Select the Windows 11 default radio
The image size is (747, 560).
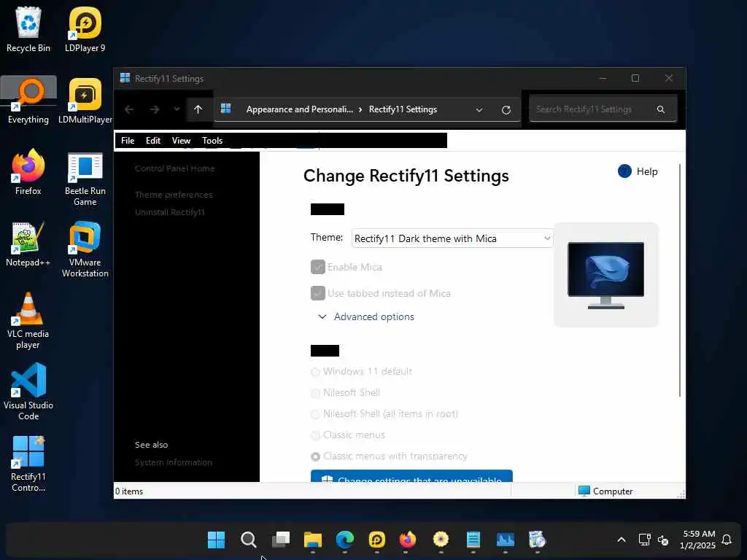pos(315,372)
